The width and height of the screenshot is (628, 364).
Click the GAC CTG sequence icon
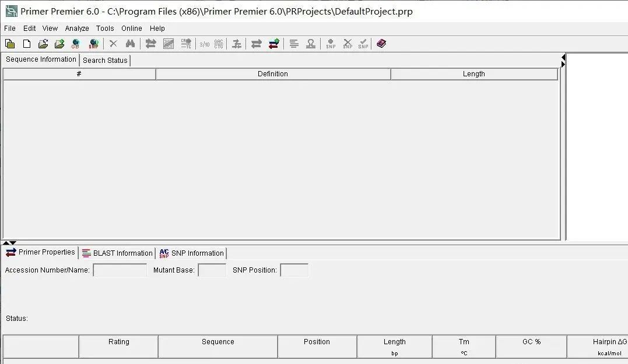(x=219, y=44)
